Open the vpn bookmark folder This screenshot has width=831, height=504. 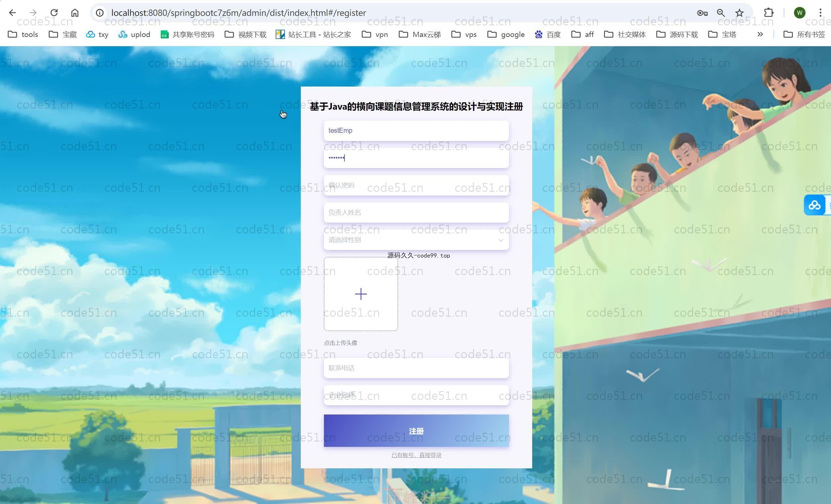point(375,34)
